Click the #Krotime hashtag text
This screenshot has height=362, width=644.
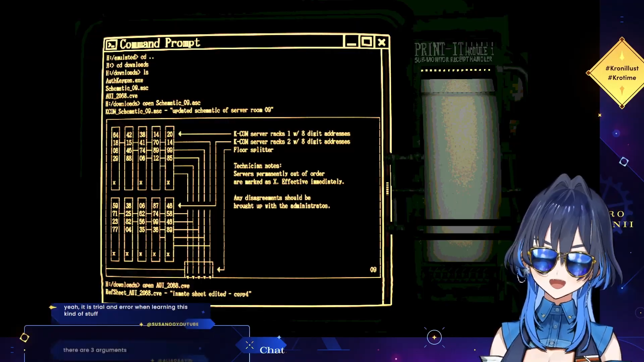click(x=622, y=78)
